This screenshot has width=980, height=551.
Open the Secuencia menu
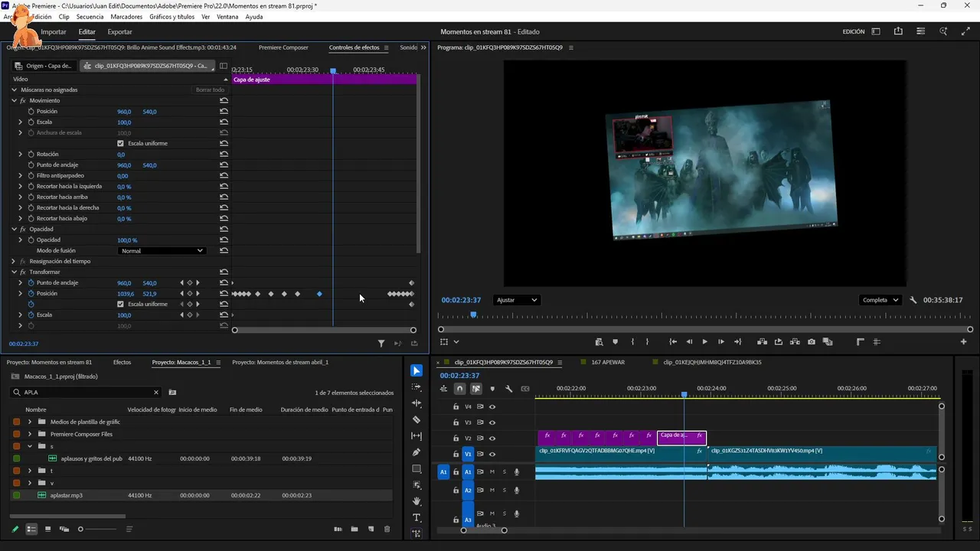[90, 17]
